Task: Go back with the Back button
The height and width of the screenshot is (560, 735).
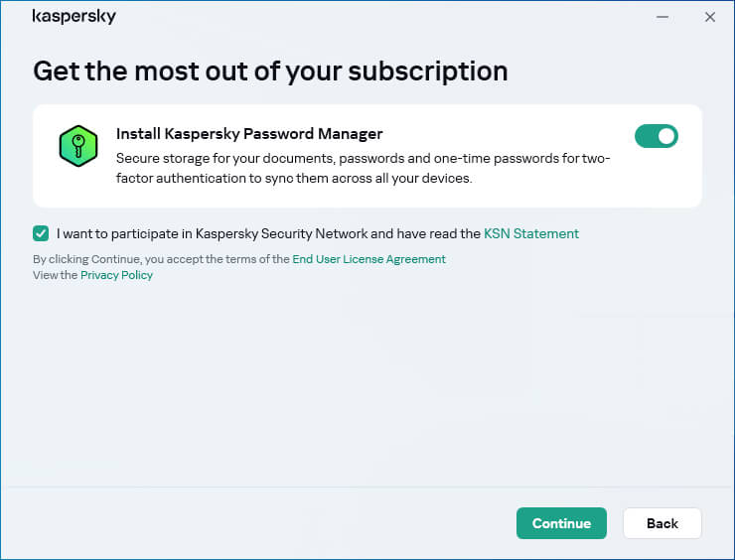Action: [661, 523]
